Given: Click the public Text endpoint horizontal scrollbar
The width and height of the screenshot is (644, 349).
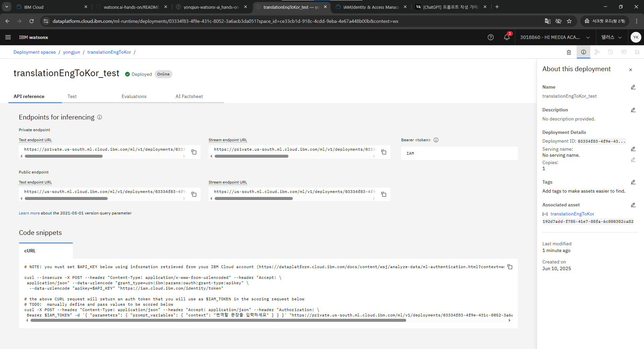Looking at the screenshot, I should pos(66,198).
